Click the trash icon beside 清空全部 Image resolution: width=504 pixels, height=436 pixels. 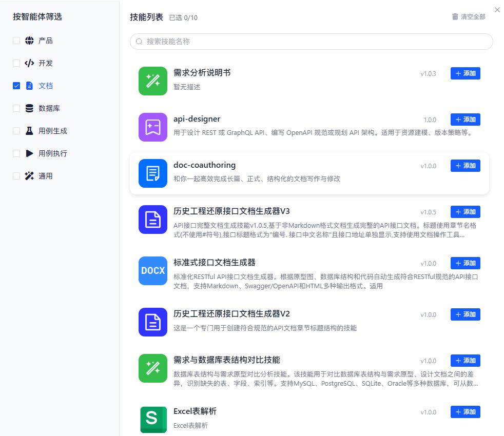pos(455,16)
